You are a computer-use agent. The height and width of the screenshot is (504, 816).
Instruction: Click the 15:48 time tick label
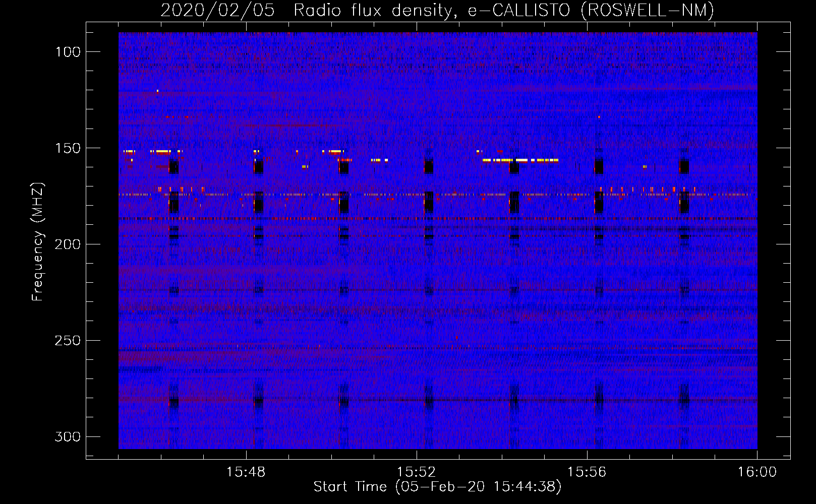click(246, 472)
